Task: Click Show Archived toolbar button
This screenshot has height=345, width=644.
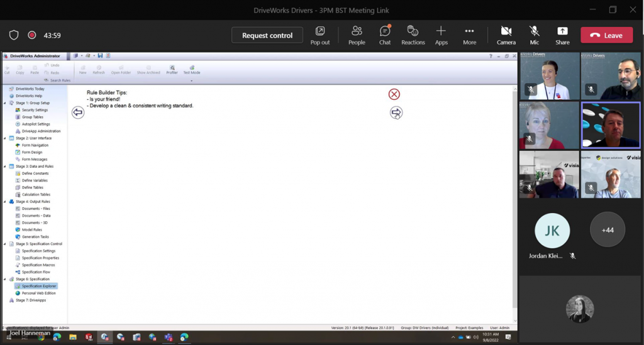Action: point(148,70)
